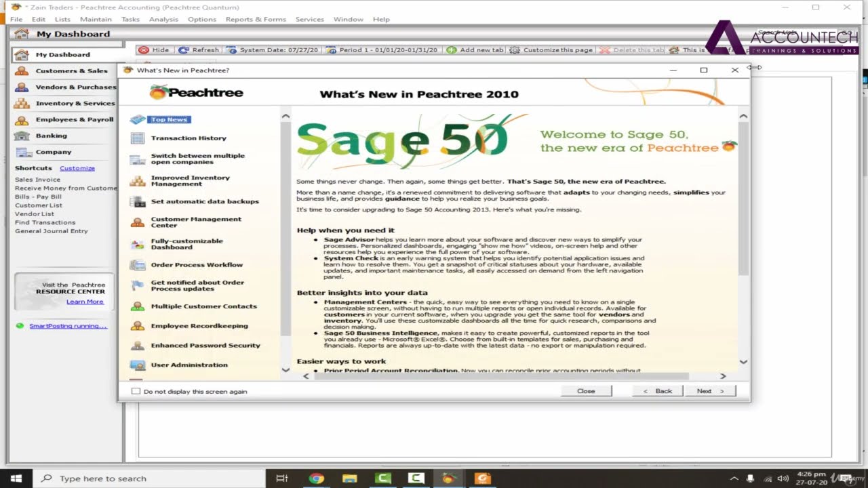Viewport: 868px width, 488px height.
Task: Open the Find Transactions shortcut
Action: [x=45, y=222]
